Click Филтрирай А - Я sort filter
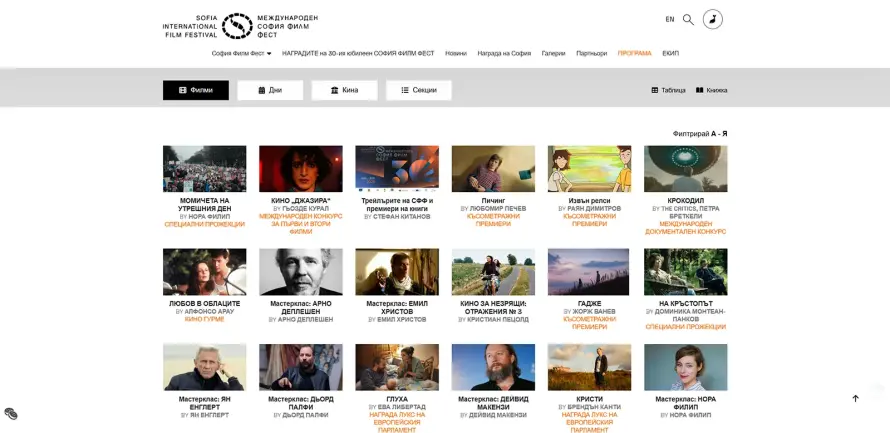Screen dimensions: 890x433 pos(700,134)
